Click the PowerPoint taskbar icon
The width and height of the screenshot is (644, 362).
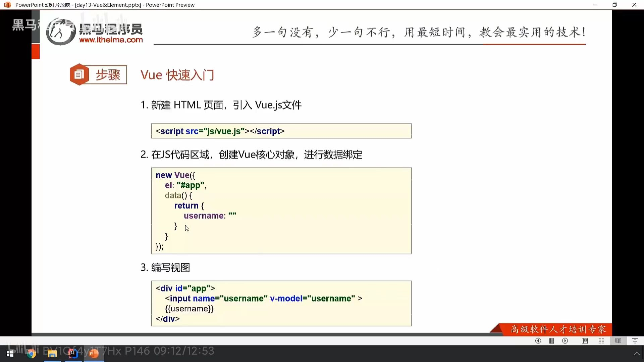(x=94, y=354)
